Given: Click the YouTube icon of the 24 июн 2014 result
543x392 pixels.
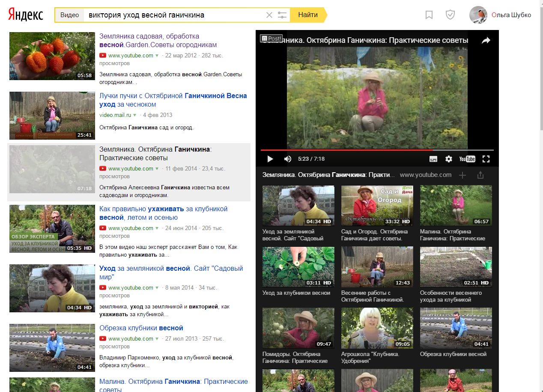Looking at the screenshot, I should [x=103, y=228].
